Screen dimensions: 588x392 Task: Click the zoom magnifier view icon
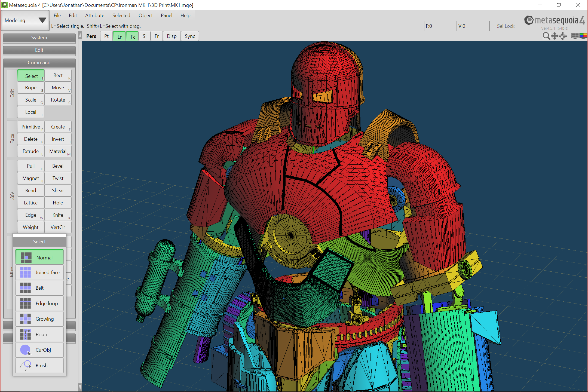pos(546,36)
